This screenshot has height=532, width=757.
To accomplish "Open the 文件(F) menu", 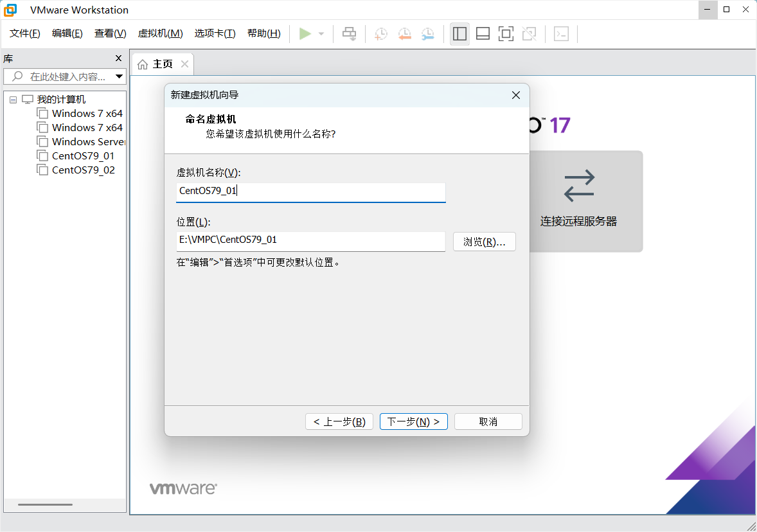I will tap(24, 33).
